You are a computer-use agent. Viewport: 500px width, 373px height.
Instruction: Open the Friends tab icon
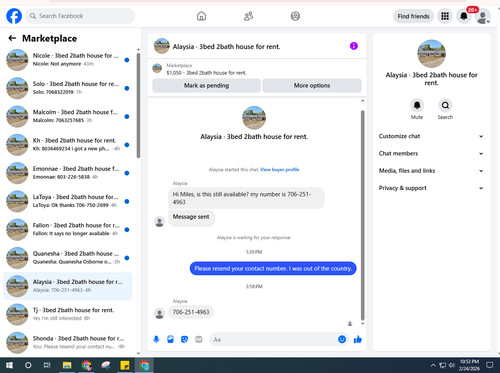pos(248,16)
